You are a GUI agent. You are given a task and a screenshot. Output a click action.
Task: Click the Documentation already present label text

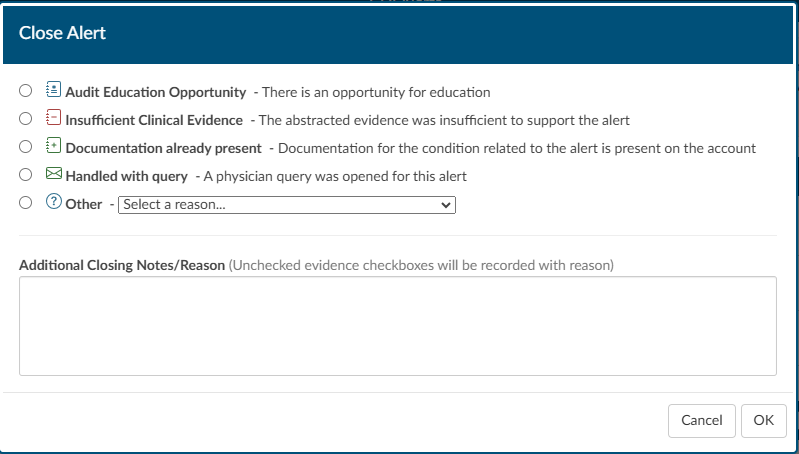[164, 148]
